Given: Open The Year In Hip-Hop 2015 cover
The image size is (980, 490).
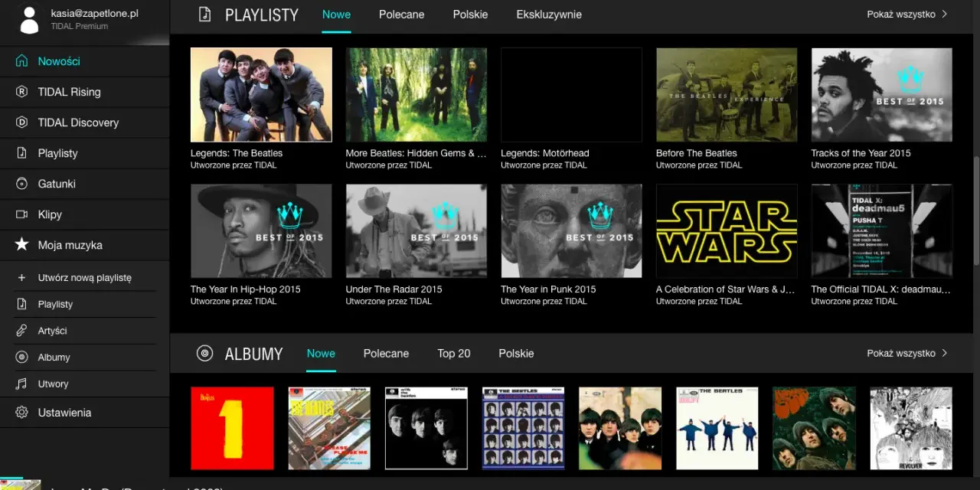Looking at the screenshot, I should point(261,230).
